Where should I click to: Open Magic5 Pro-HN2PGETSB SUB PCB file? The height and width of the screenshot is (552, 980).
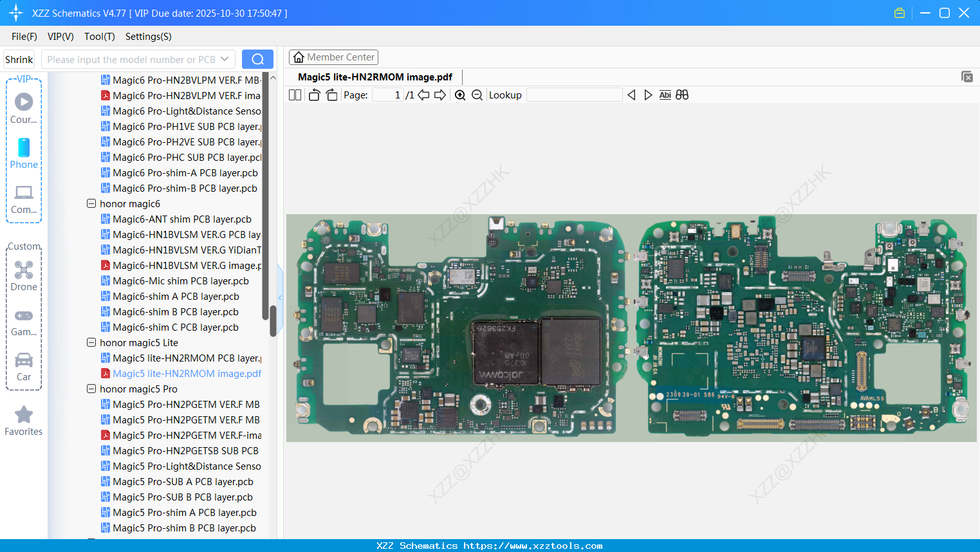[x=180, y=450]
